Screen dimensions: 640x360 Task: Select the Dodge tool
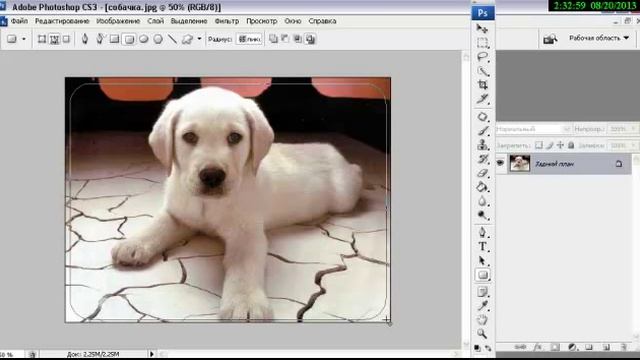click(482, 216)
